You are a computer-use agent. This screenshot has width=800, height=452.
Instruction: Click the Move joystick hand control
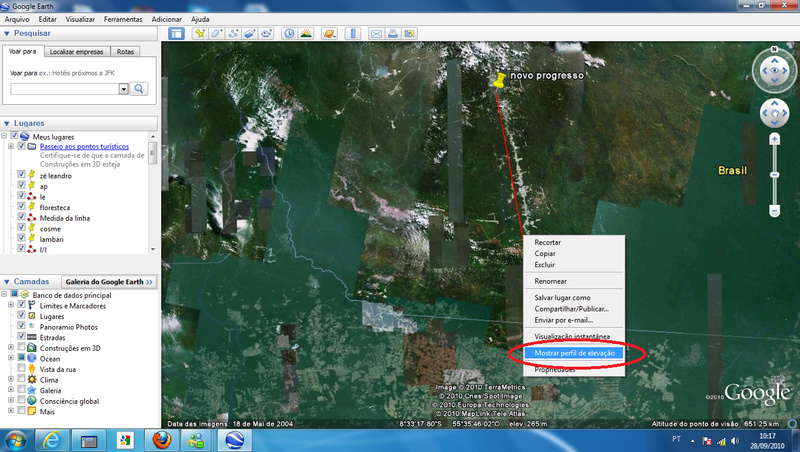point(774,113)
